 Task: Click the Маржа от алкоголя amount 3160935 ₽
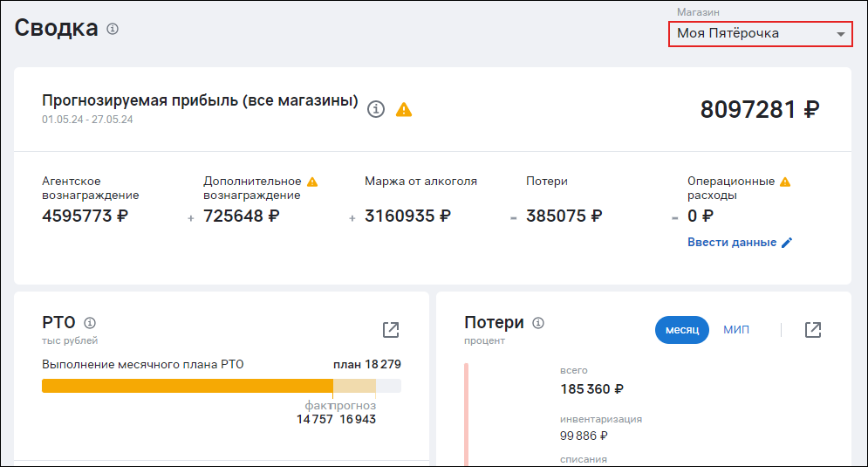[x=410, y=216]
